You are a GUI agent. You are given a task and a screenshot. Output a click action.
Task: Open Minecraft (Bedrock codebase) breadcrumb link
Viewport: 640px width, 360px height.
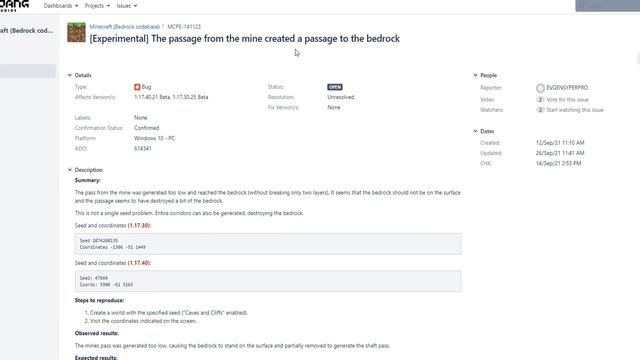124,27
